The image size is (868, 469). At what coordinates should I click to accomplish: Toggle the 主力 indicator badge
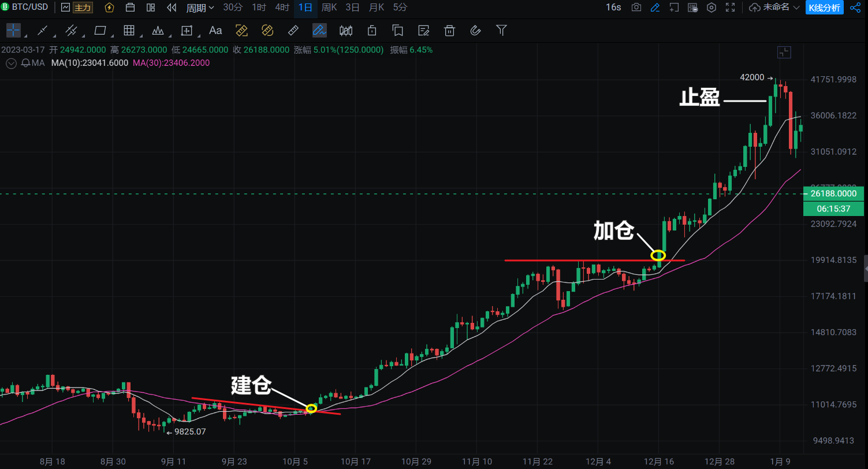(83, 8)
